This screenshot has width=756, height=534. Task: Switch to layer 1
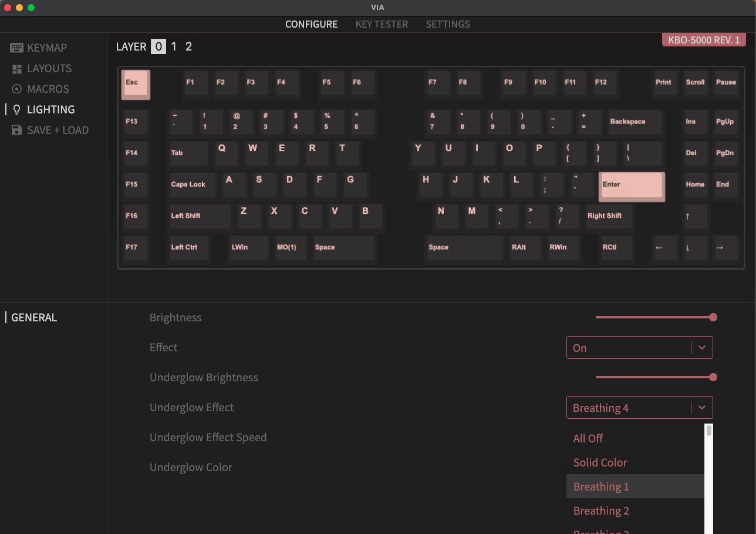174,46
